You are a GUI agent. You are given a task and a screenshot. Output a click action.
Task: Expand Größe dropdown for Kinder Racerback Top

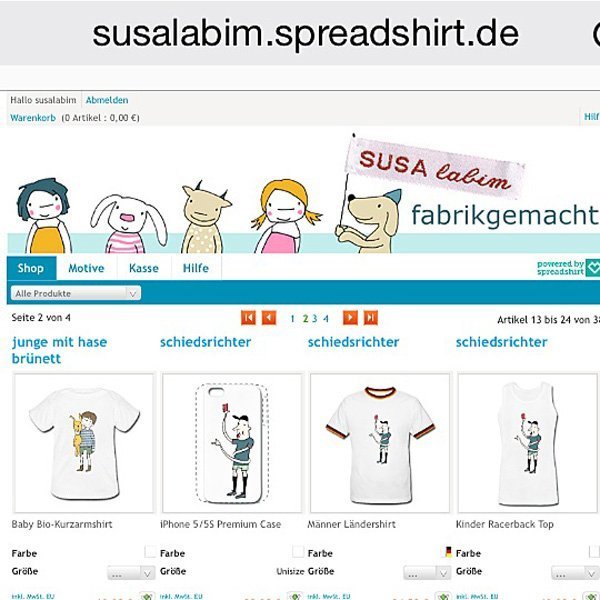tap(575, 573)
